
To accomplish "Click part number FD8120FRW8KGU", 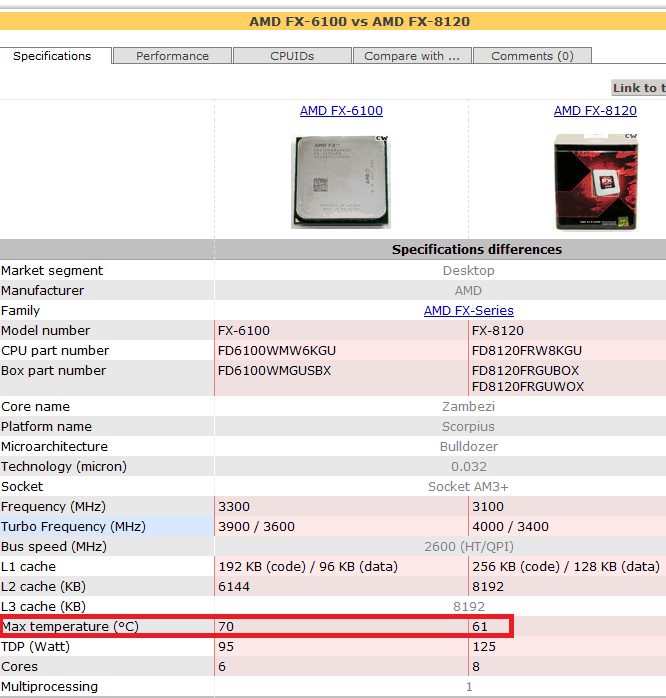I will tap(527, 350).
